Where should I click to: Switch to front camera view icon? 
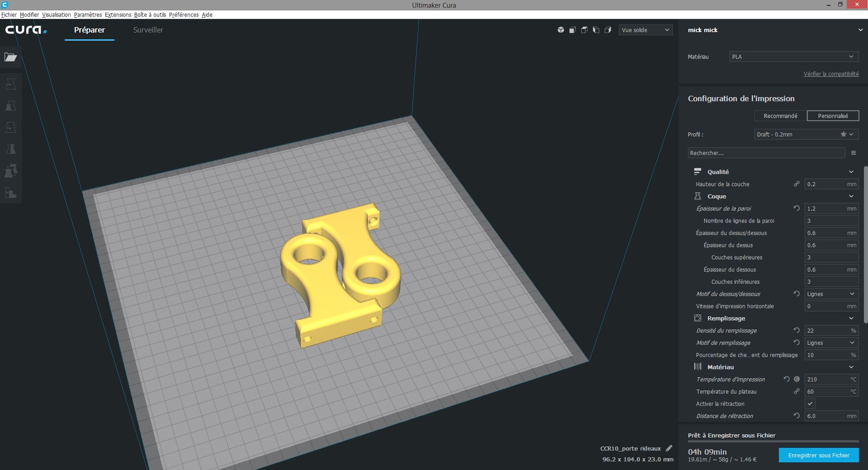573,30
